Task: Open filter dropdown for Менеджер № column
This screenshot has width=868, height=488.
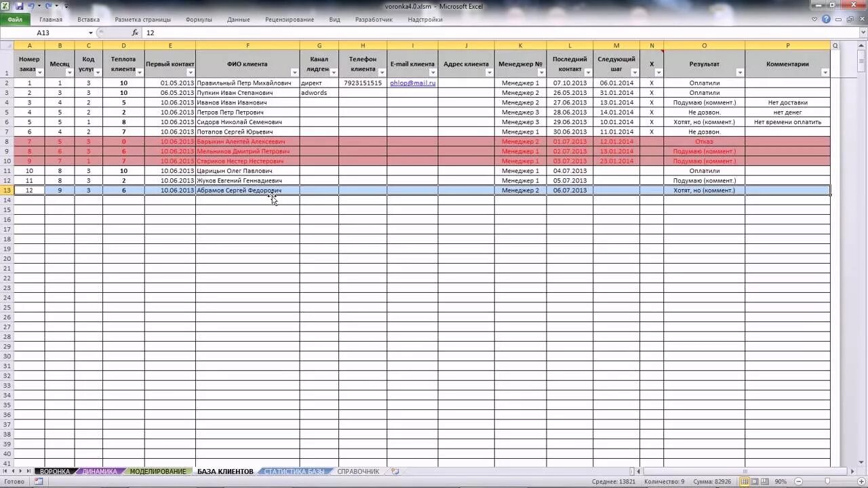Action: pyautogui.click(x=541, y=73)
